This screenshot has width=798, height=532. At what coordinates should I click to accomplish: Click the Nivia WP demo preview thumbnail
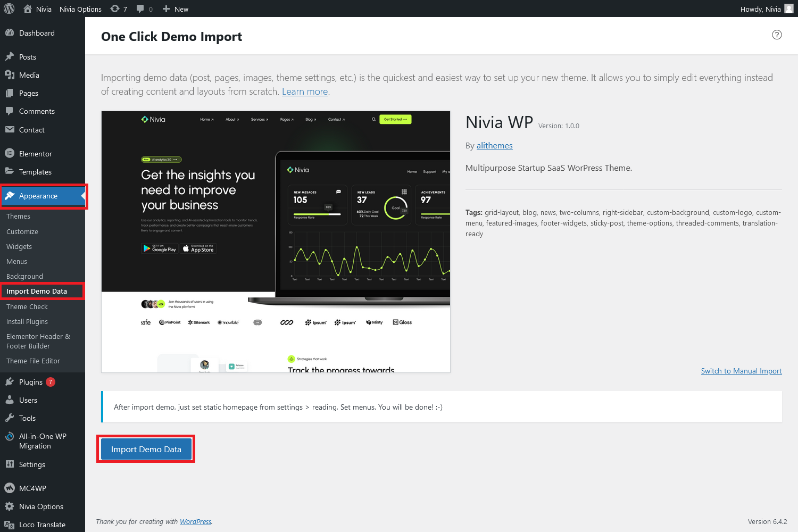click(x=276, y=242)
